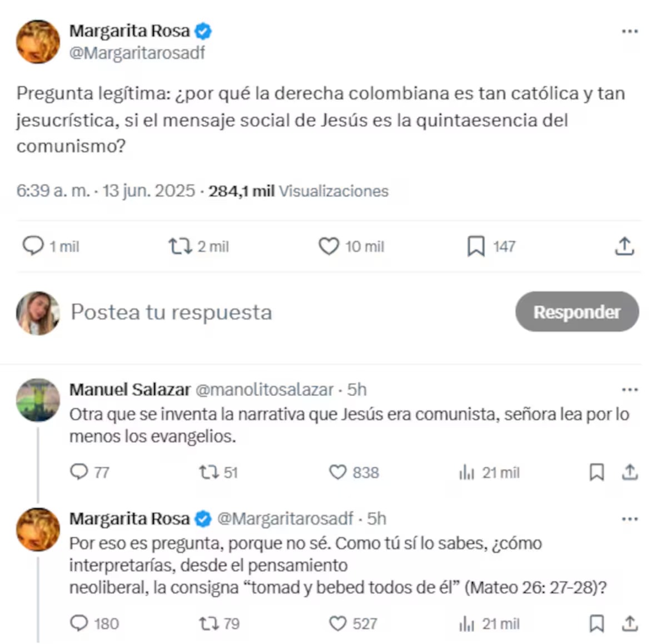Bookmark Margarita Rosa's reply about Mateo 26

[x=598, y=623]
